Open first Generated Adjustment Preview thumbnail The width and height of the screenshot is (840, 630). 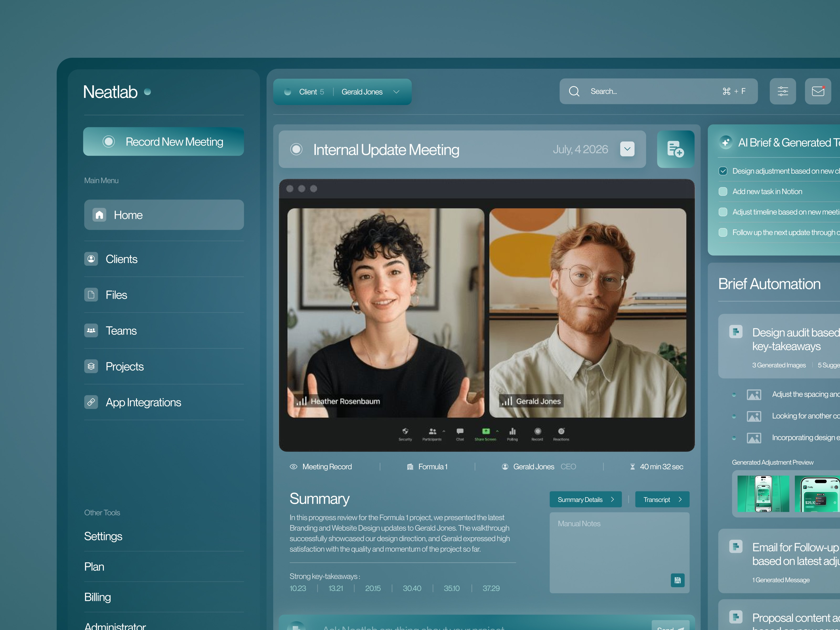pyautogui.click(x=763, y=494)
